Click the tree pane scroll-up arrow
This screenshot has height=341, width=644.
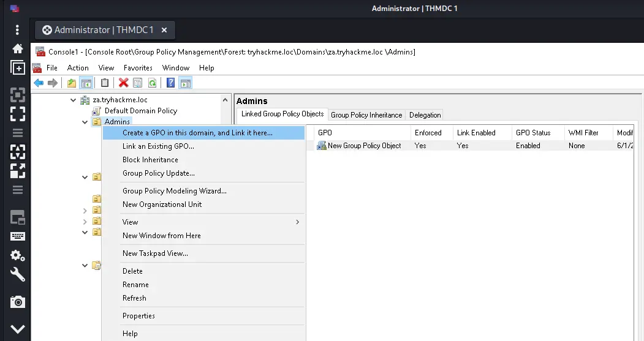click(225, 100)
